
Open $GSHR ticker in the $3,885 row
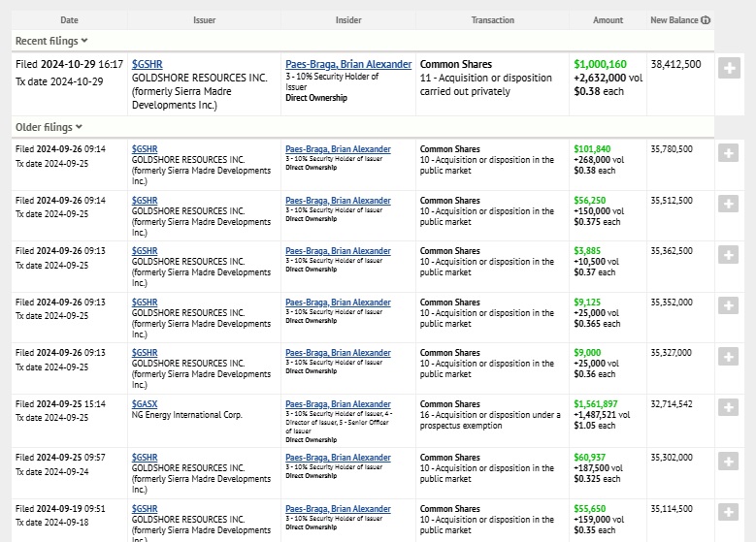coord(145,251)
